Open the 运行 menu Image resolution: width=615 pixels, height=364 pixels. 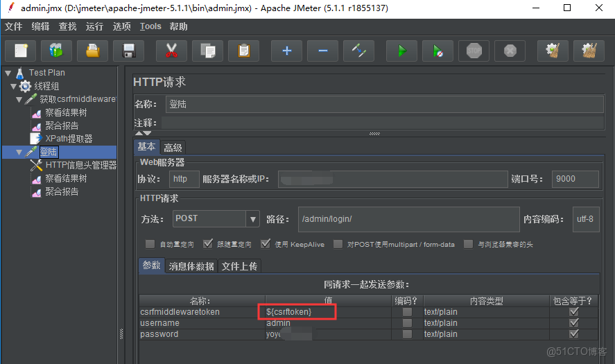click(x=94, y=26)
